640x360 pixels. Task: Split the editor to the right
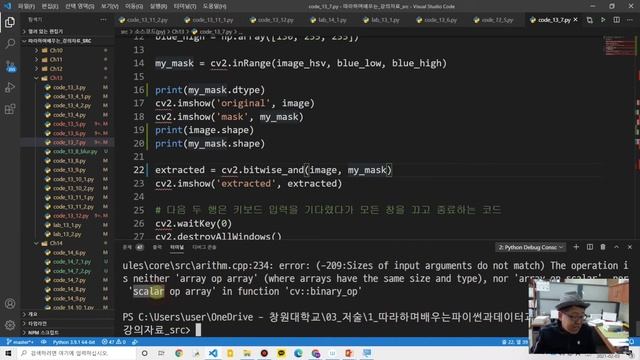click(x=616, y=20)
